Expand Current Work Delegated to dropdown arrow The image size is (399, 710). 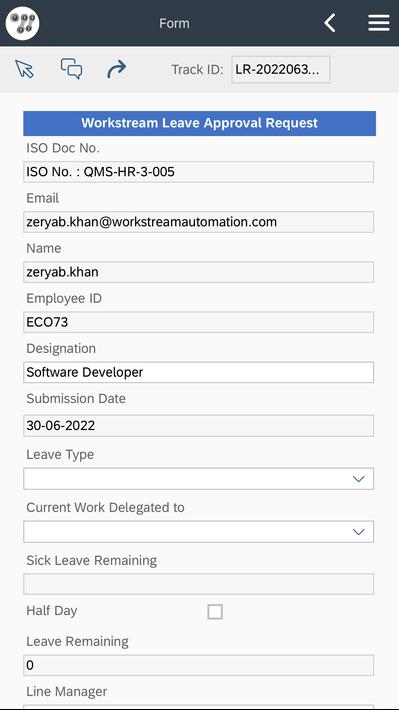pyautogui.click(x=358, y=532)
